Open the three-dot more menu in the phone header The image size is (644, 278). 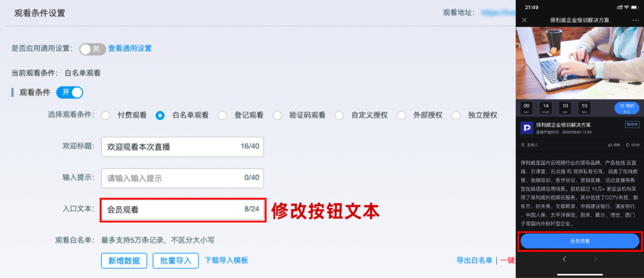click(635, 20)
